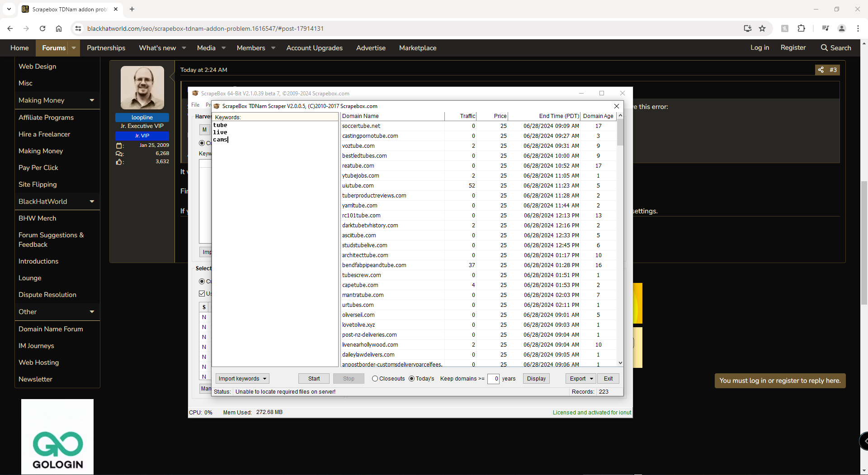Screen dimensions: 868x475
Task: Open the browser profile avatar icon
Action: coord(842,28)
